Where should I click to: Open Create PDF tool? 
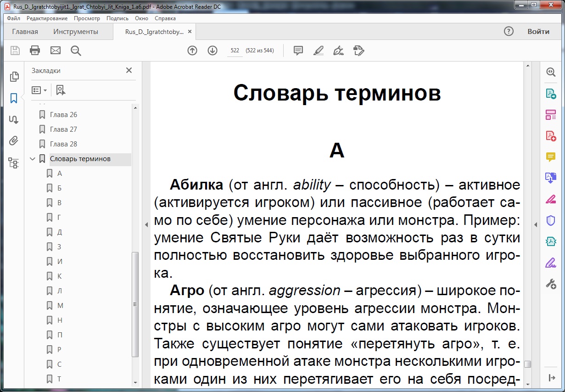(x=551, y=136)
